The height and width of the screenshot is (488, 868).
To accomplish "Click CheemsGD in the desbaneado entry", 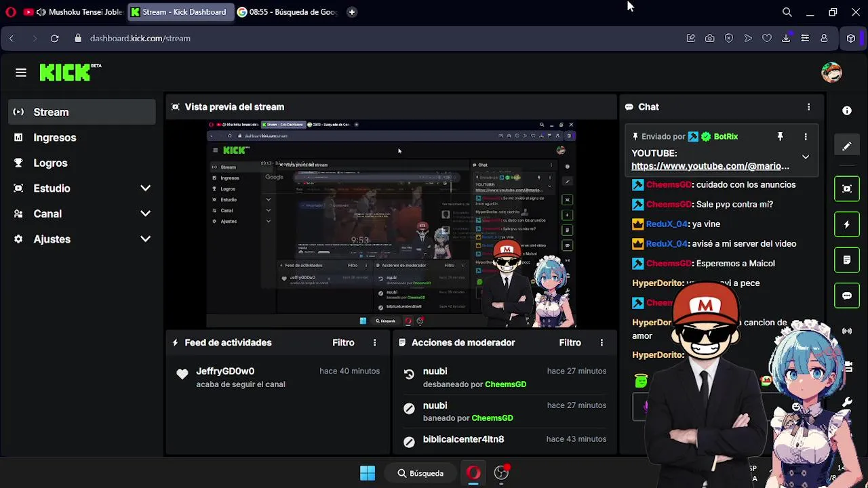I will (x=505, y=384).
